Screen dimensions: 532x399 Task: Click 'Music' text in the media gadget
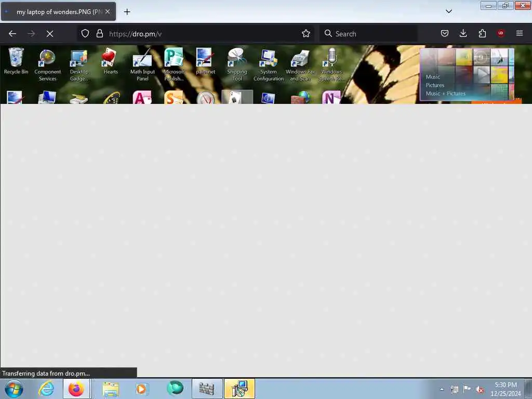[x=433, y=77]
